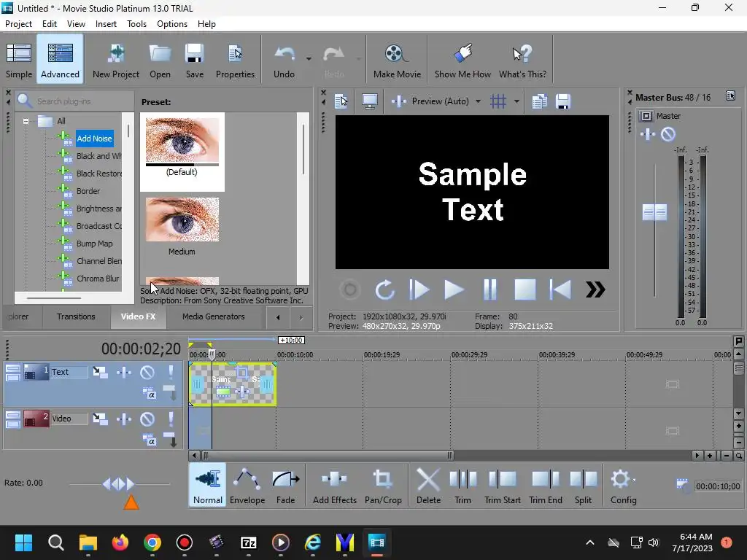Create a New Project

point(116,60)
